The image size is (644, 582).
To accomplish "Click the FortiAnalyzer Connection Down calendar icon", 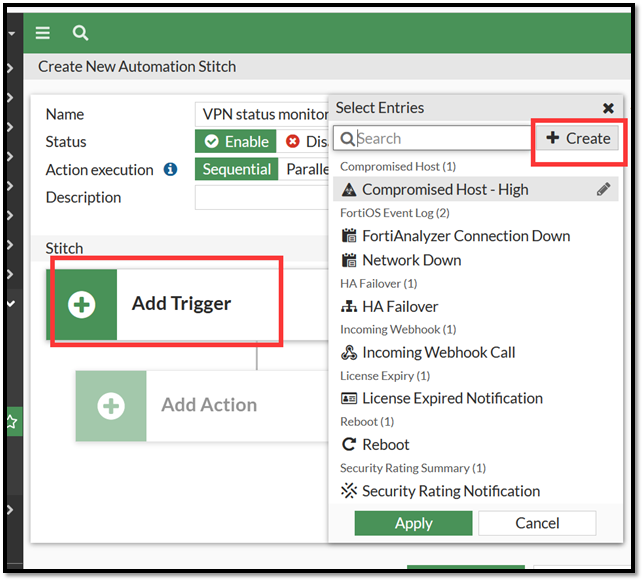I will point(349,236).
